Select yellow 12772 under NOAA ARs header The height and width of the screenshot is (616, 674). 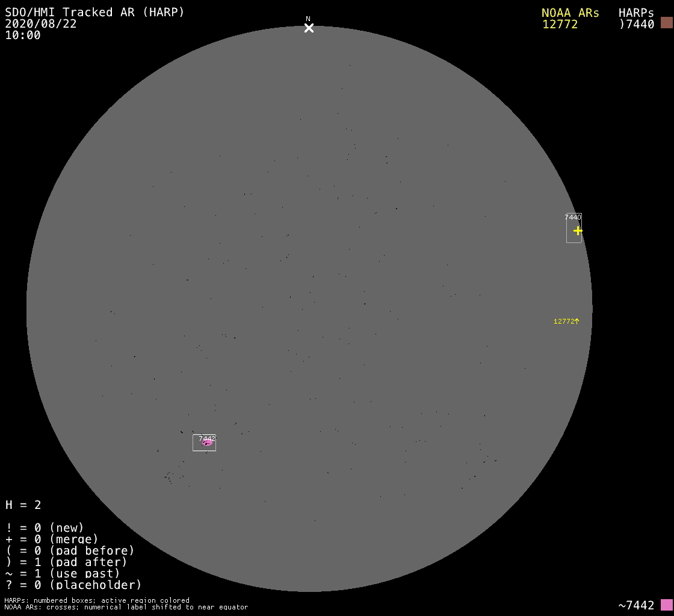tap(560, 24)
